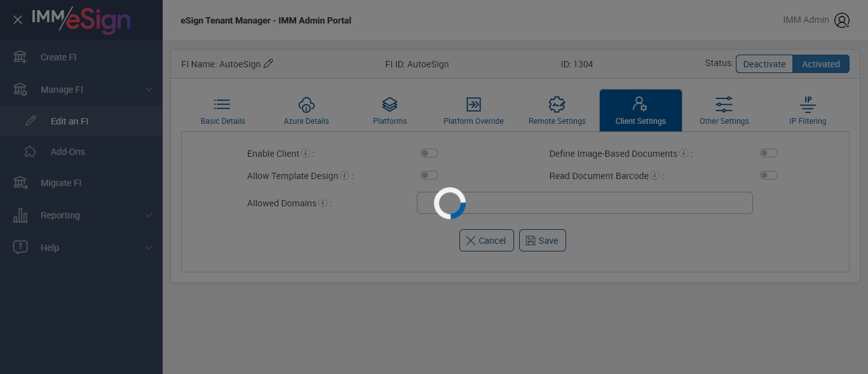Click the Cancel button
Viewport: 868px width, 374px height.
point(487,241)
